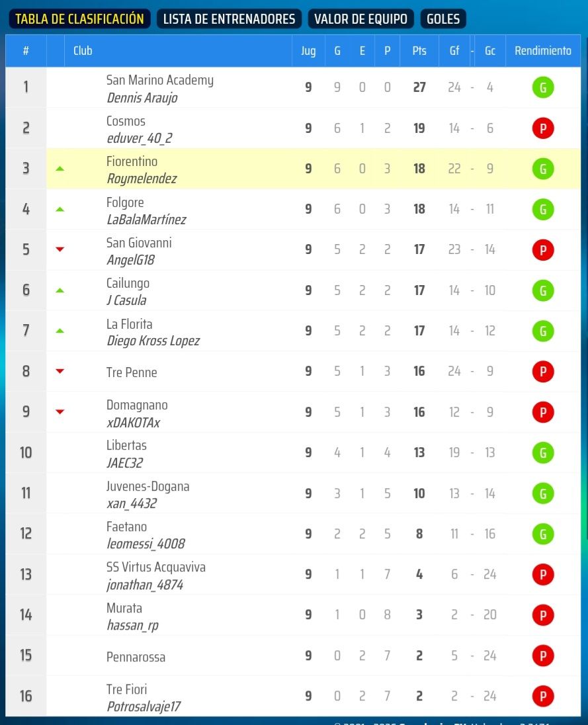Sort table by Pts column header
This screenshot has height=725, width=588.
point(419,51)
